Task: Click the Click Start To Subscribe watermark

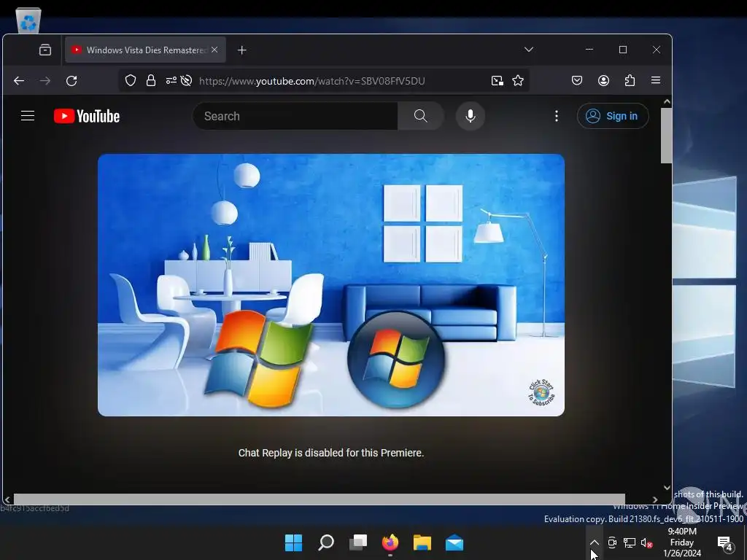Action: click(x=541, y=392)
